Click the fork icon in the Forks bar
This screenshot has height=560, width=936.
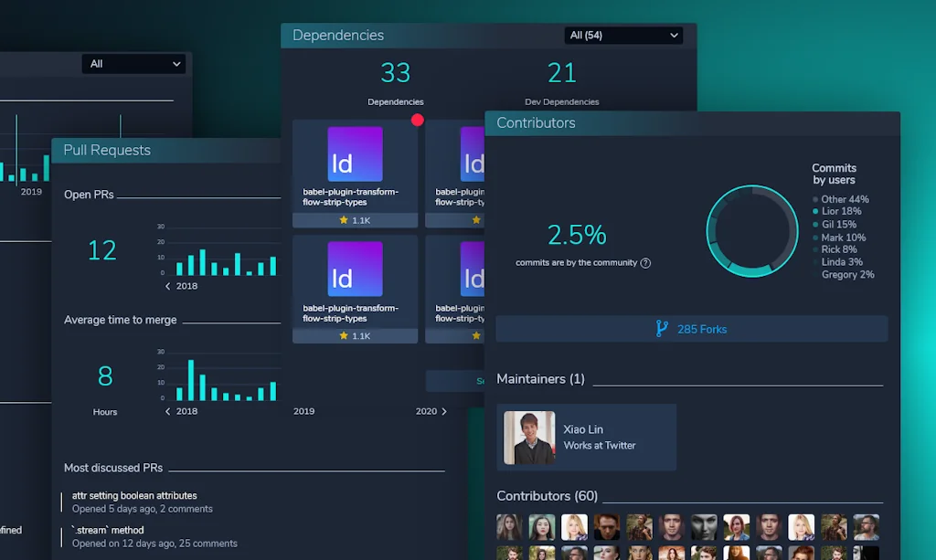[662, 329]
